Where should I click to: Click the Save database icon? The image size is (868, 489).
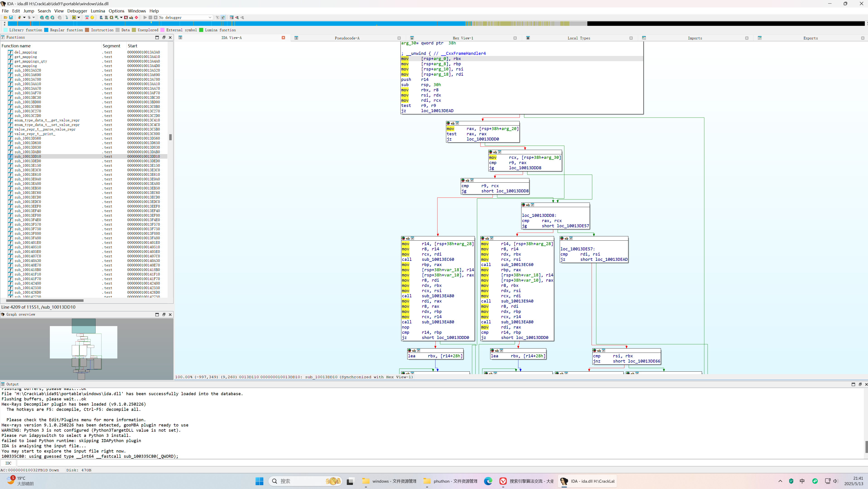(x=11, y=17)
